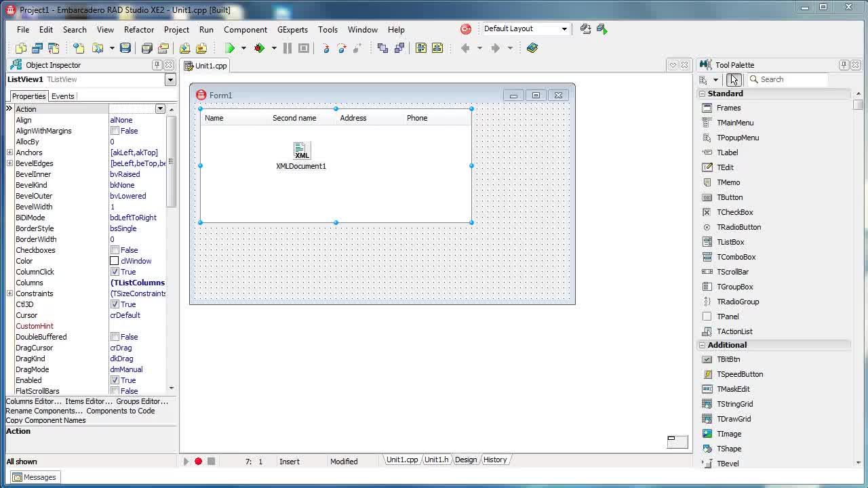868x488 pixels.
Task: Click the Groups Editor... link
Action: coord(142,401)
